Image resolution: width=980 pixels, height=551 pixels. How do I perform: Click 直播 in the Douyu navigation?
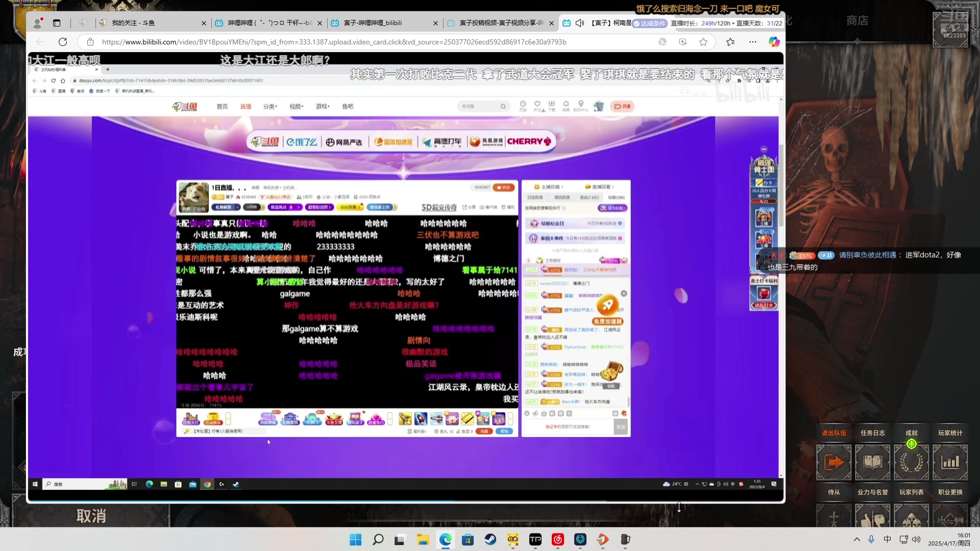[246, 106]
